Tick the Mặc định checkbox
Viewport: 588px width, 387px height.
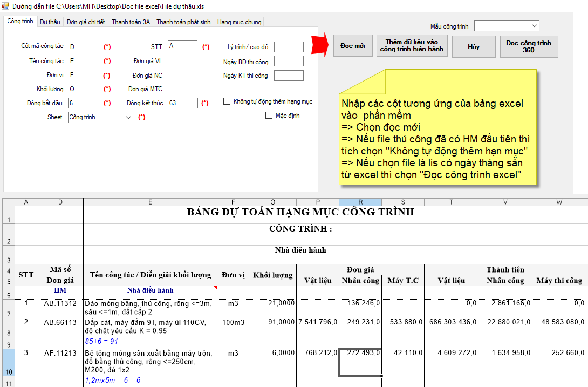coord(269,116)
